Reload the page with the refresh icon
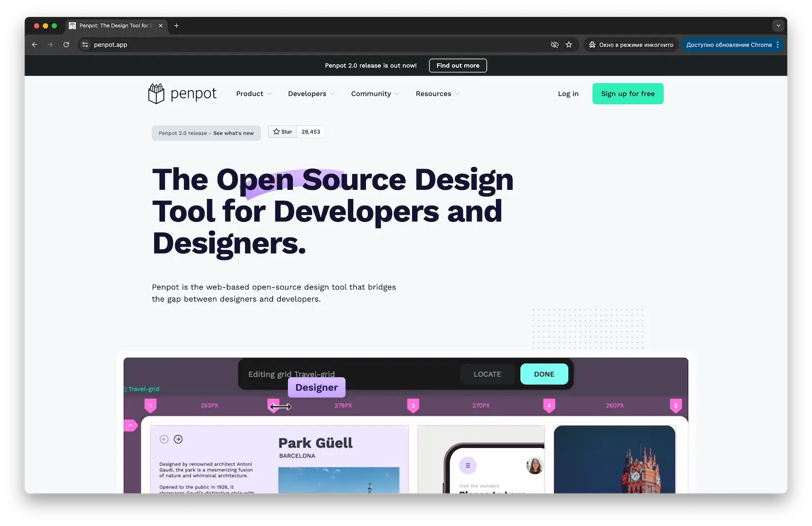Screen dimensions: 812x526 point(66,45)
